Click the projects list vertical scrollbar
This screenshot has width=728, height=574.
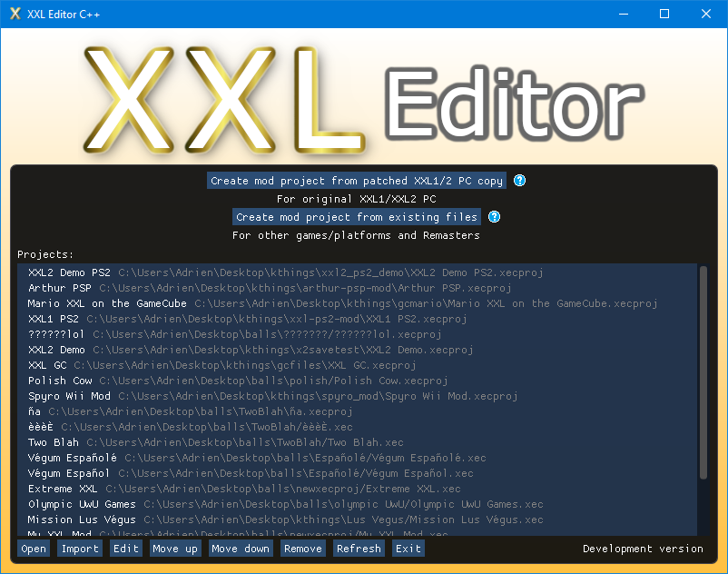(703, 372)
